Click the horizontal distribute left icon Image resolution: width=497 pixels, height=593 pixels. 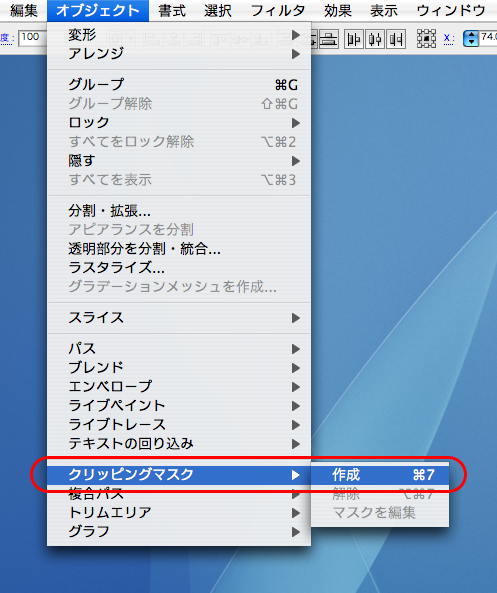(354, 39)
